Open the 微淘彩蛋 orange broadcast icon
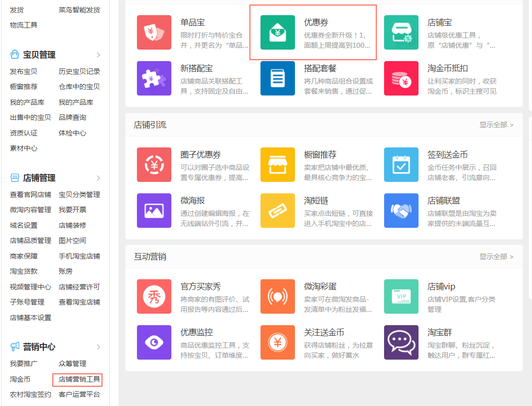532x406 pixels. click(277, 297)
